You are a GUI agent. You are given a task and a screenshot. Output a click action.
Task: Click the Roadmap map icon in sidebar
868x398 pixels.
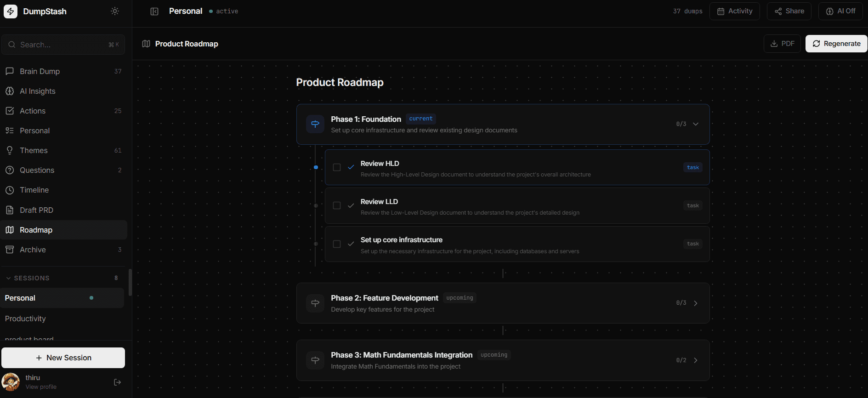pyautogui.click(x=10, y=230)
